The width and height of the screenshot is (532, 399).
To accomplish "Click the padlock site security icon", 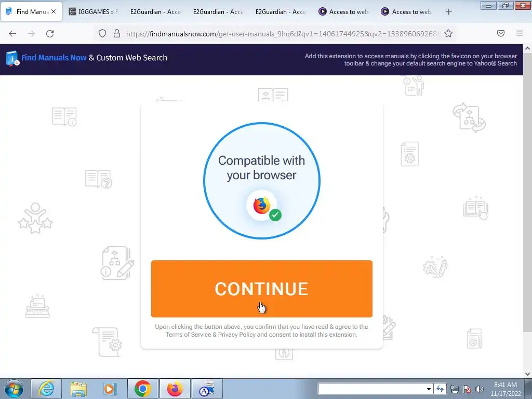I will [x=117, y=33].
